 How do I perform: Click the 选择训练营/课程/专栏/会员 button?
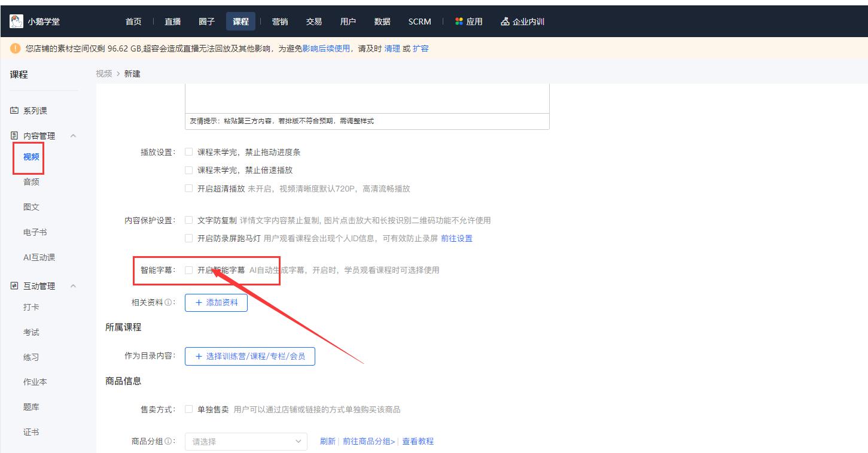249,356
